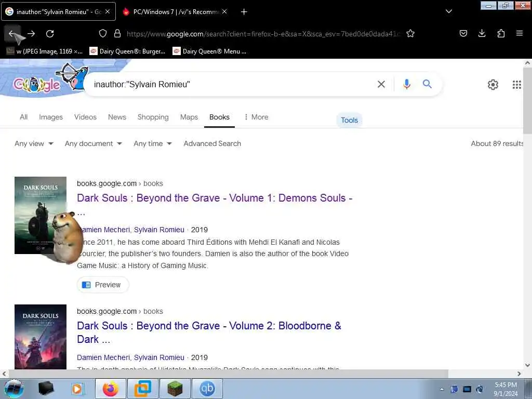Clear the search box with X
Viewport: 532px width, 399px height.
pyautogui.click(x=381, y=84)
